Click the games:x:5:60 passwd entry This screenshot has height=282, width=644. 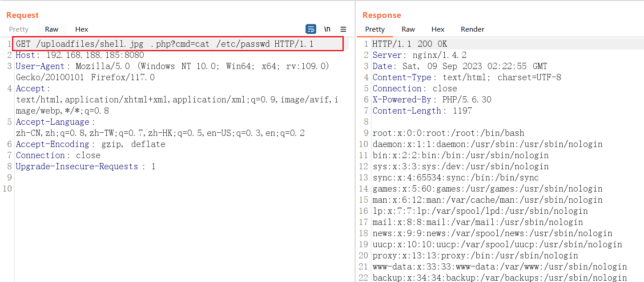point(487,189)
